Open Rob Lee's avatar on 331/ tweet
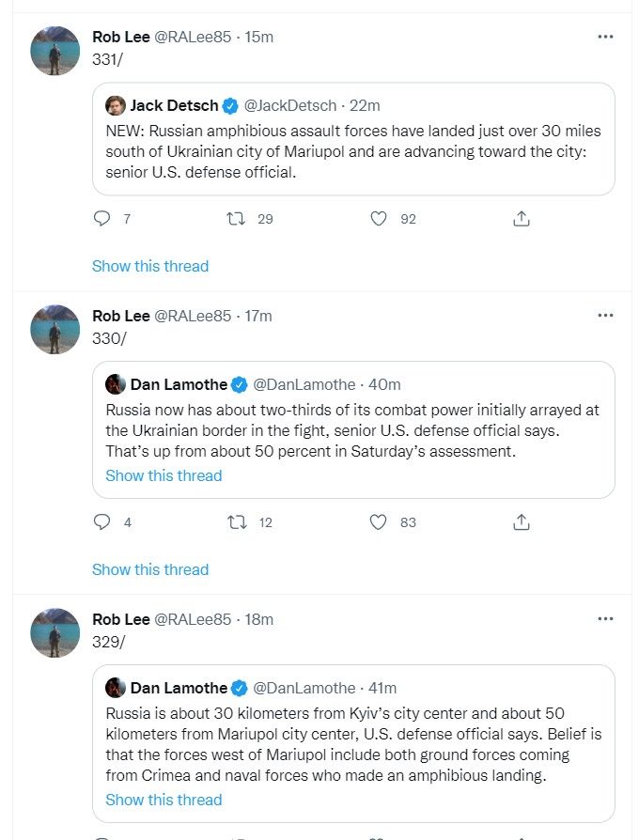 point(55,51)
